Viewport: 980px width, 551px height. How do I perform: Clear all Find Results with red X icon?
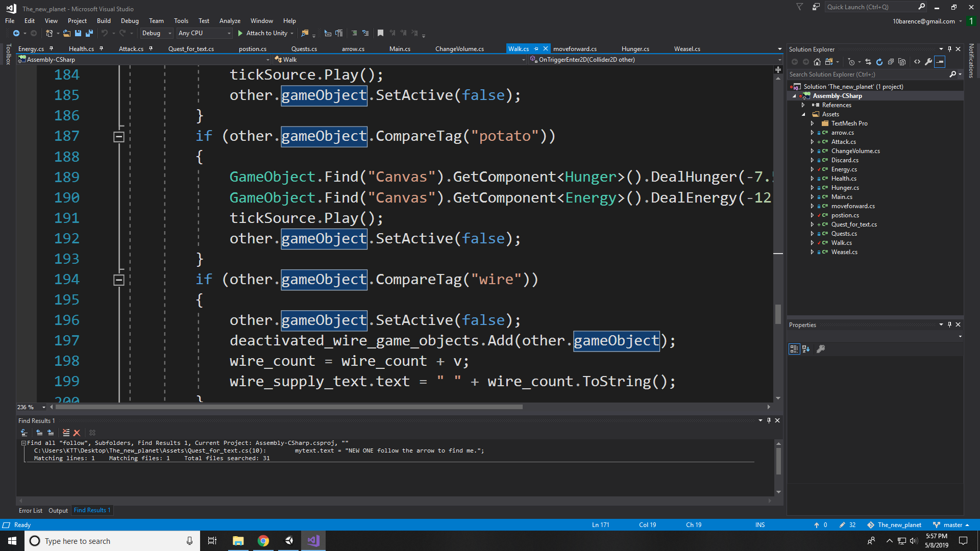click(77, 433)
